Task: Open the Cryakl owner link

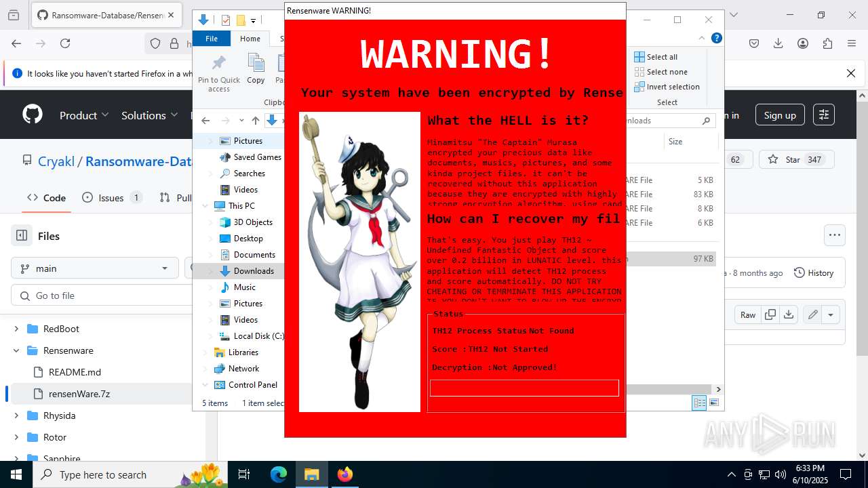Action: pos(56,161)
